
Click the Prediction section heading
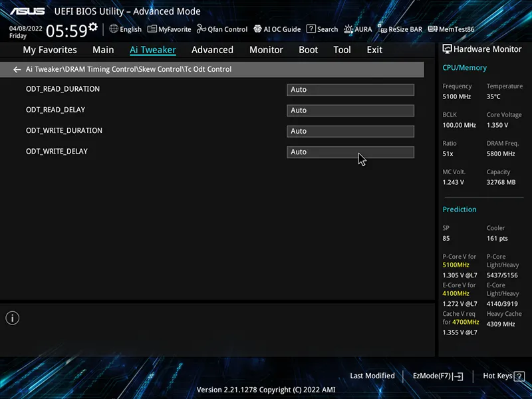point(460,209)
